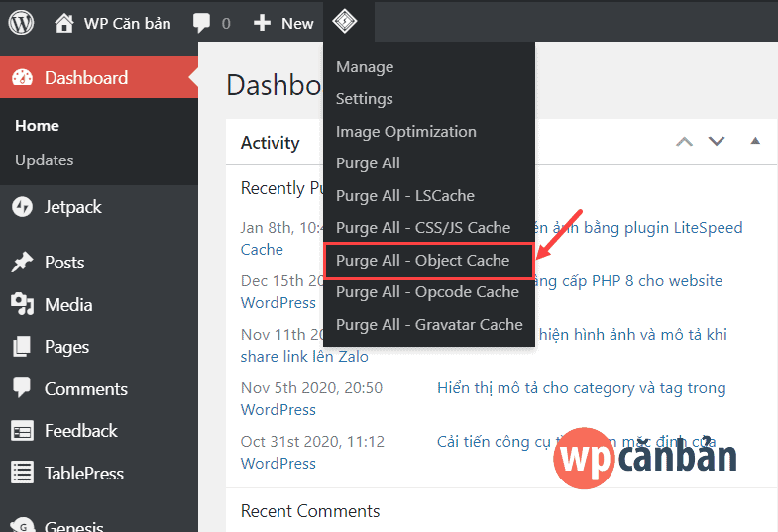Viewport: 778px width, 532px height.
Task: Move the Activity widget down
Action: (x=716, y=142)
